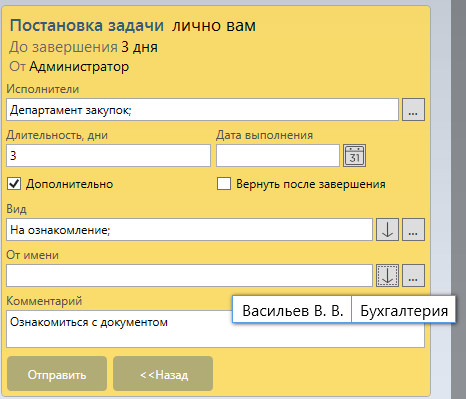Expand the Вид dropdown arrow

387,229
